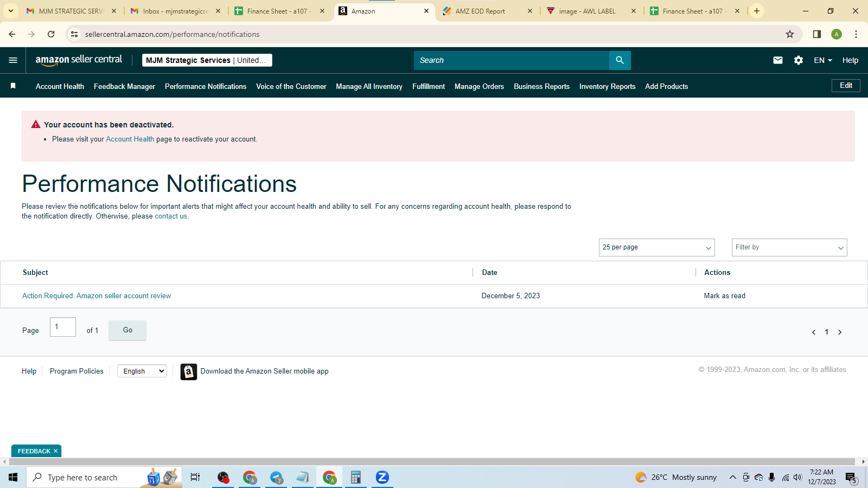The width and height of the screenshot is (868, 488).
Task: Bookmark this page with the star icon
Action: click(x=790, y=34)
